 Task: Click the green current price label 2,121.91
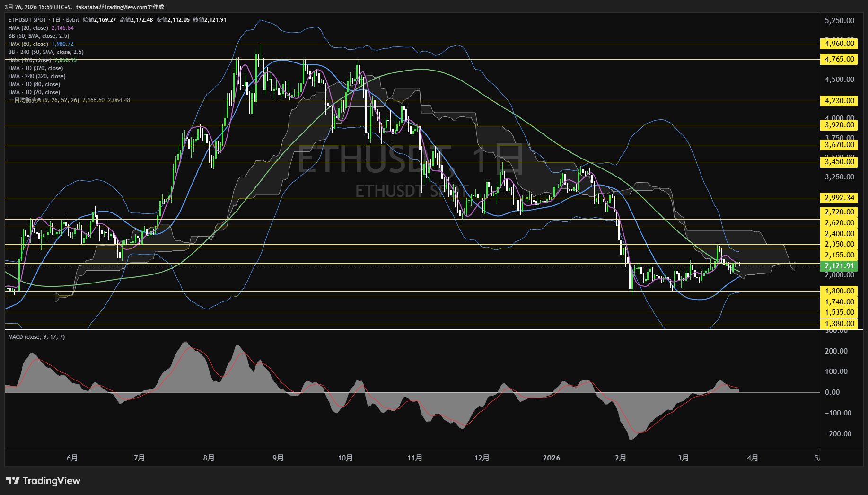839,266
